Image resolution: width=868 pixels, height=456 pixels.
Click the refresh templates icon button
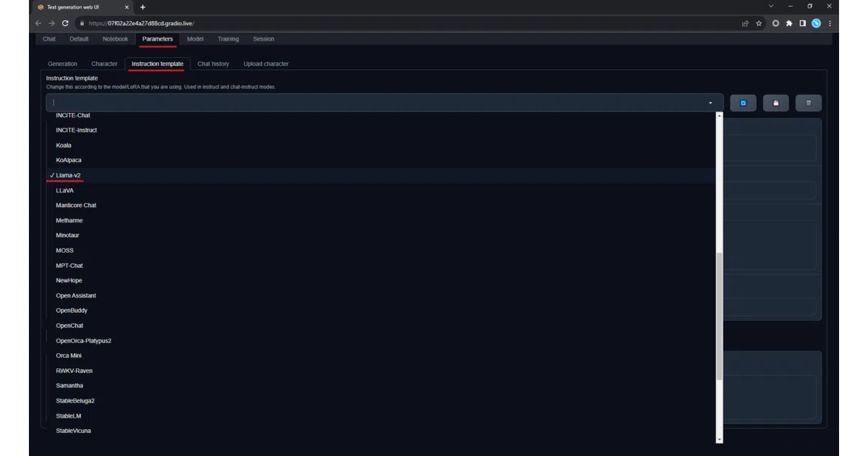pos(743,103)
